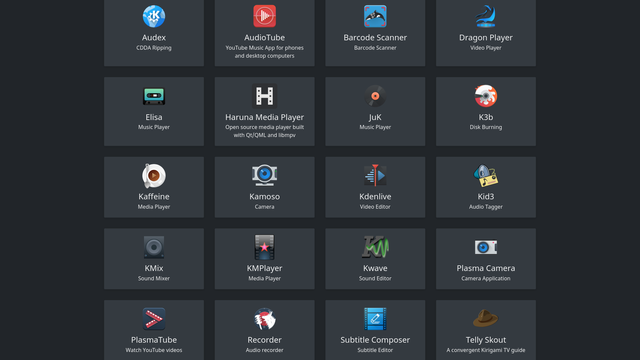Click the AudioTube app name
The width and height of the screenshot is (640, 360).
[x=264, y=38]
